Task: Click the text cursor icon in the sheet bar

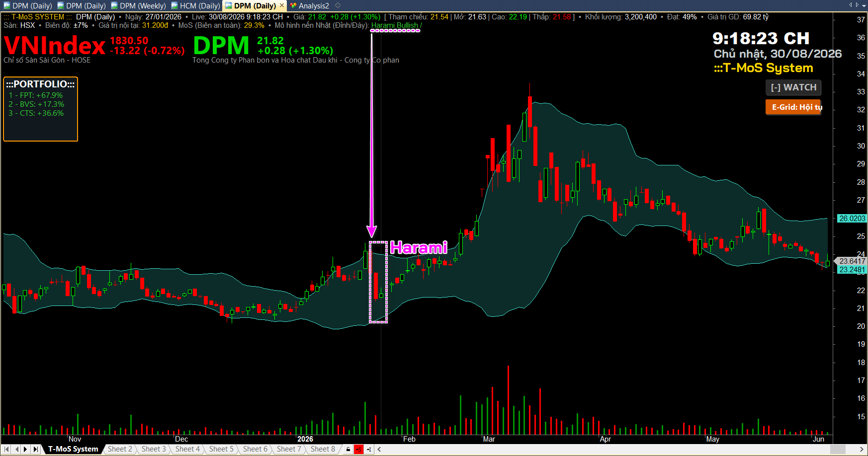Action: pyautogui.click(x=369, y=450)
